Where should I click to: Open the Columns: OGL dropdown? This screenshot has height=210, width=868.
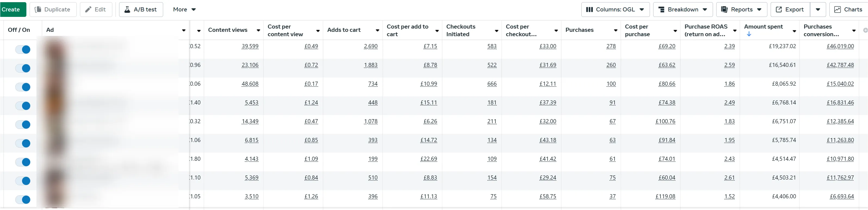[x=615, y=10]
